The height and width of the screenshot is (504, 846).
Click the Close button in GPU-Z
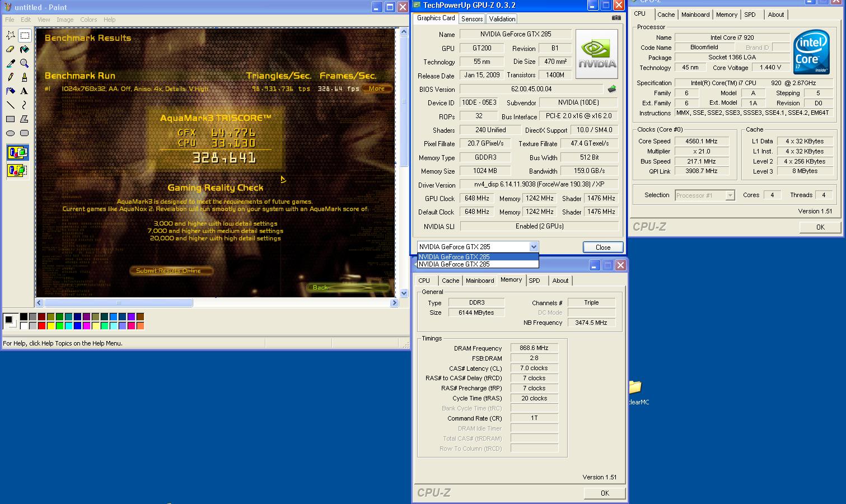[x=603, y=247]
